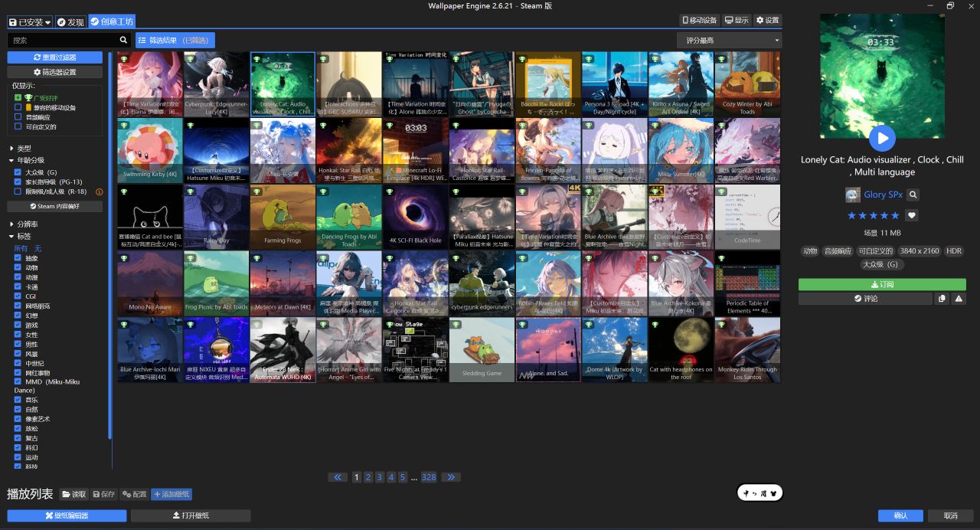
Task: Go to next results page arrow
Action: pos(451,477)
